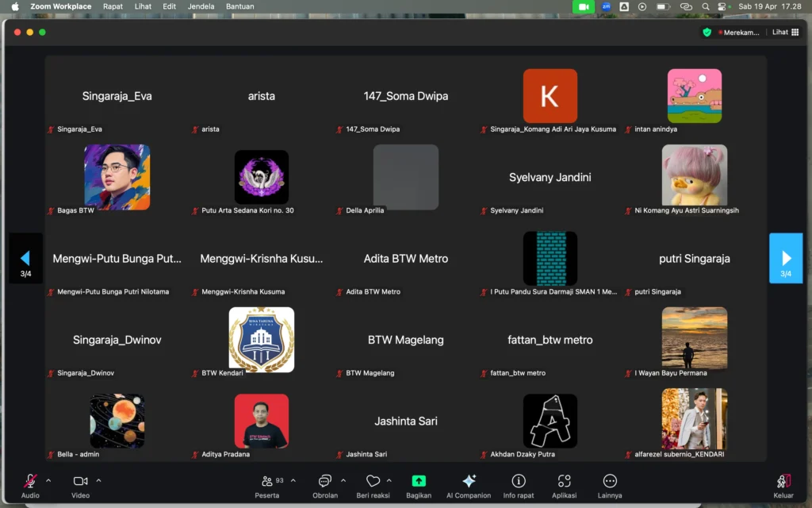Open the Edit menu

[170, 6]
